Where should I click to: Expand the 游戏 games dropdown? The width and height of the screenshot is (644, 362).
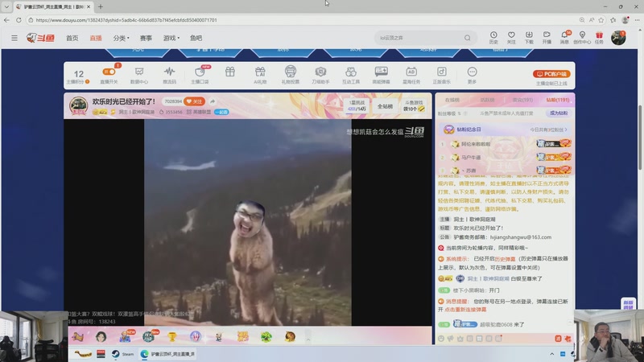click(x=171, y=38)
